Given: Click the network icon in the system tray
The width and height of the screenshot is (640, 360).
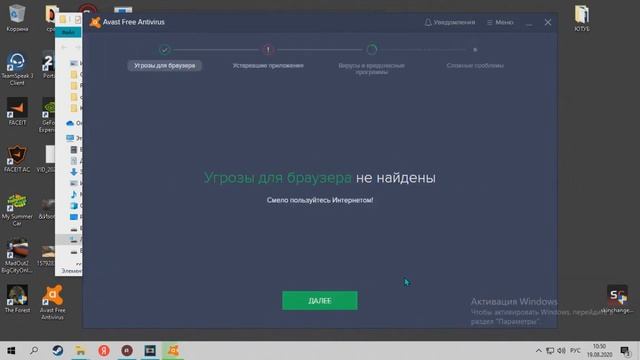Looking at the screenshot, I should (550, 351).
